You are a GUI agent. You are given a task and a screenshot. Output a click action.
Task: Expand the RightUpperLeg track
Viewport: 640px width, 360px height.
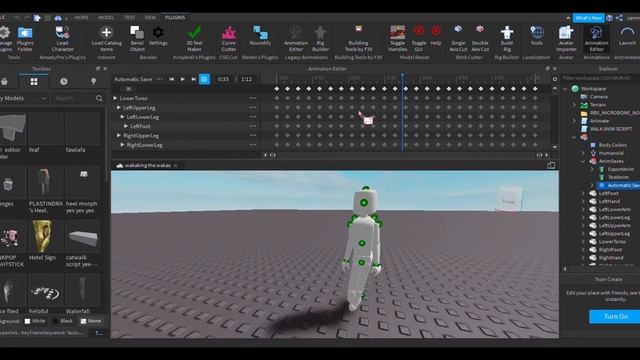coord(119,136)
